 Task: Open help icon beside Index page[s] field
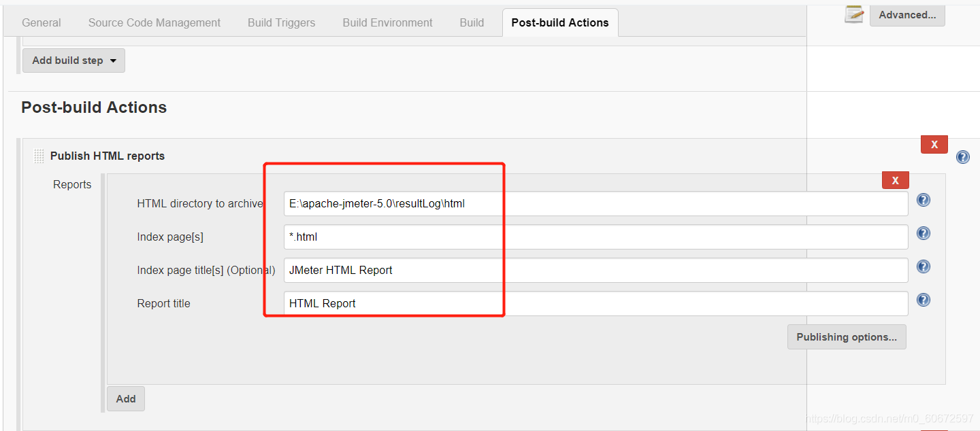click(924, 233)
